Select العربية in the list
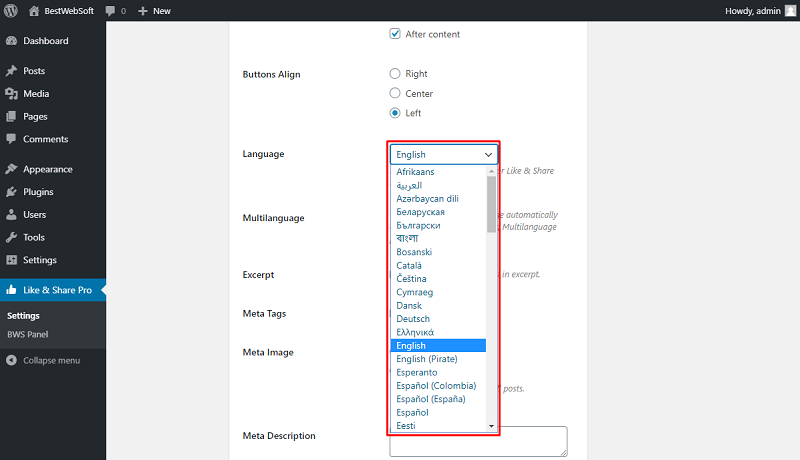Screen dimensions: 800x460 pos(438,185)
